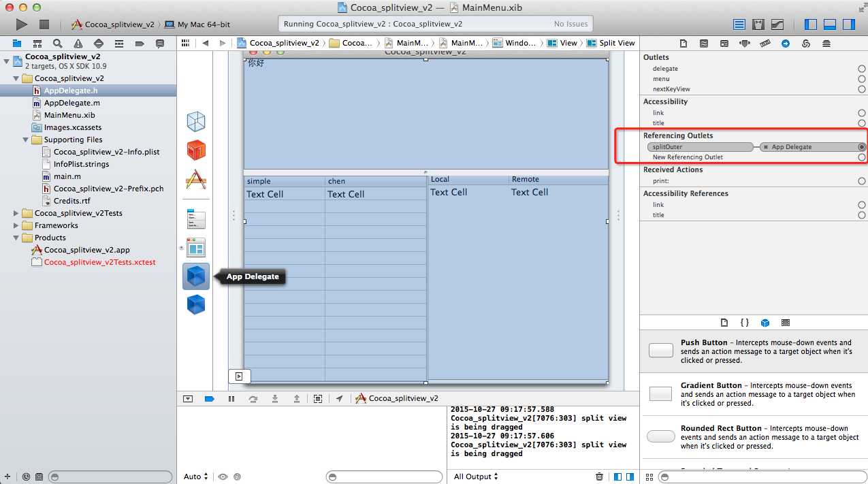Open the Log navigator tab

click(x=160, y=44)
